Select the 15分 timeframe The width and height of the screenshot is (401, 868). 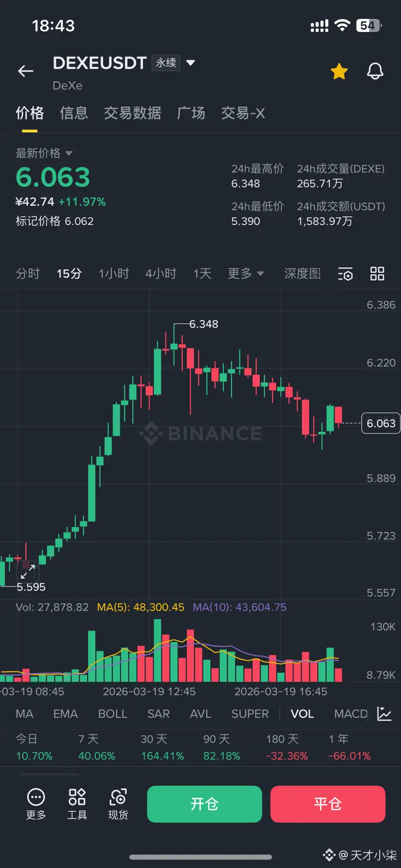(69, 274)
